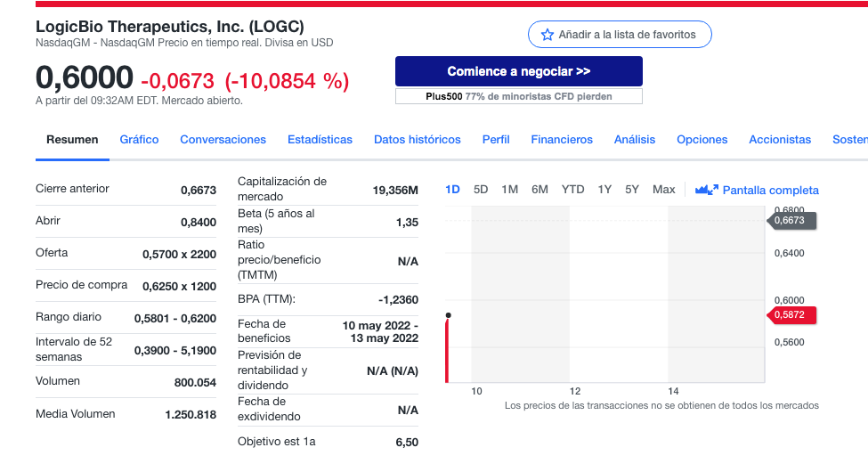
Task: Click market cap value 19,356M
Action: point(394,190)
